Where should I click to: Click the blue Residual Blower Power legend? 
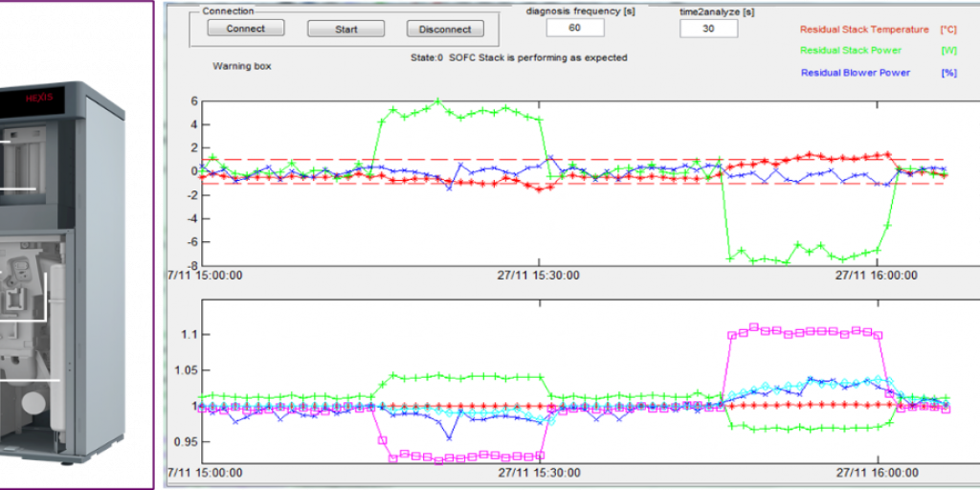tap(855, 72)
